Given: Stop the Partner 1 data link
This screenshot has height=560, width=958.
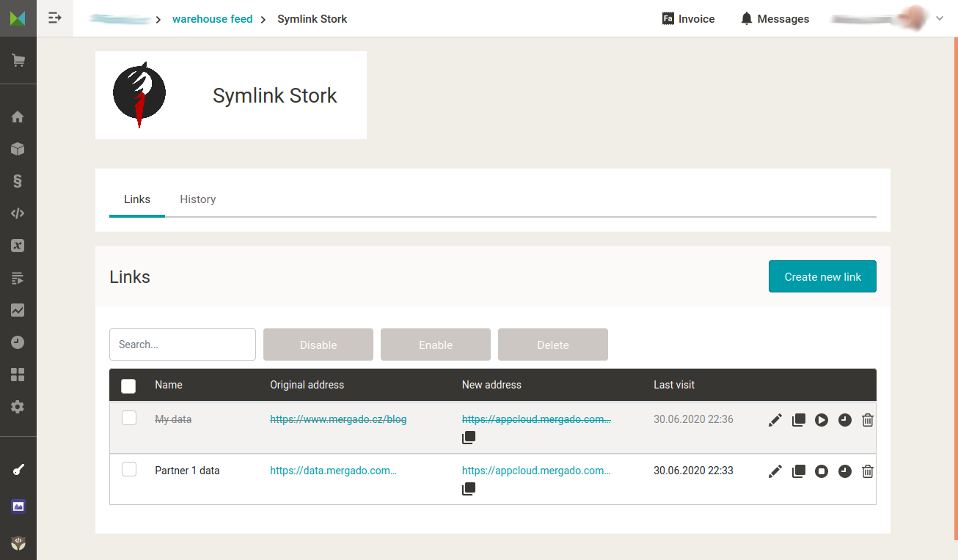Looking at the screenshot, I should [822, 471].
